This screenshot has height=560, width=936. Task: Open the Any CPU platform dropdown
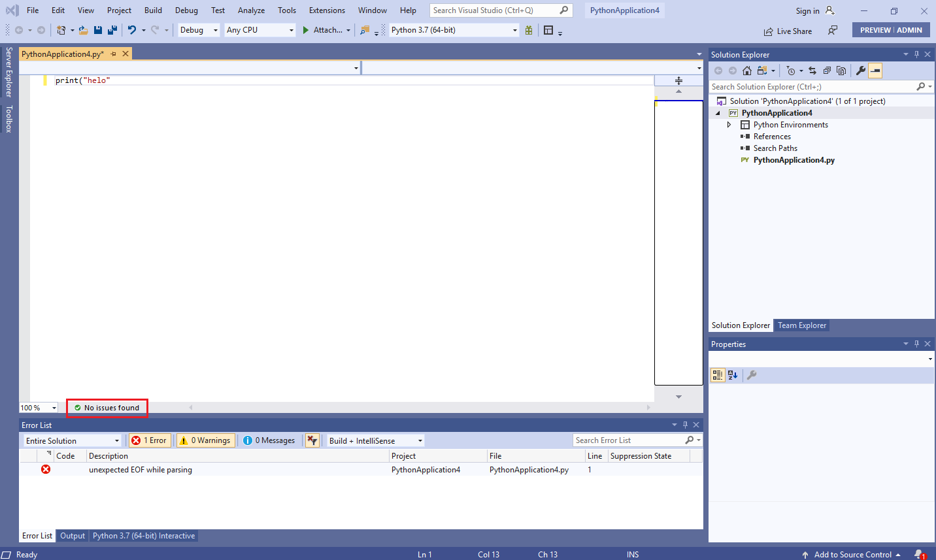pos(260,30)
